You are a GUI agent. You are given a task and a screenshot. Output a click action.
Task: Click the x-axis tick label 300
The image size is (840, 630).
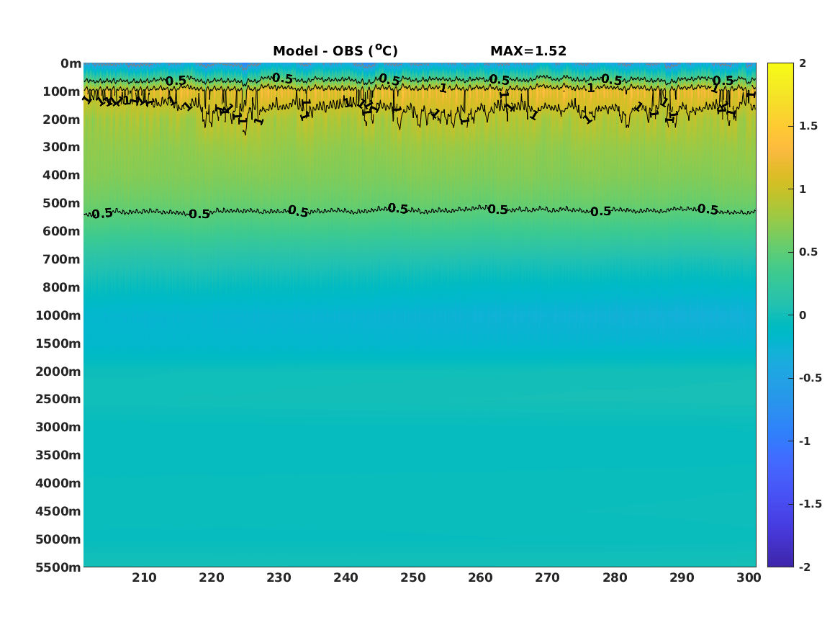[749, 577]
